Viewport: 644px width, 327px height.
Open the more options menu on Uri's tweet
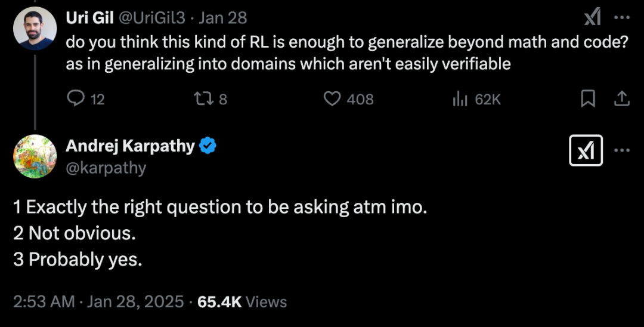coord(622,18)
